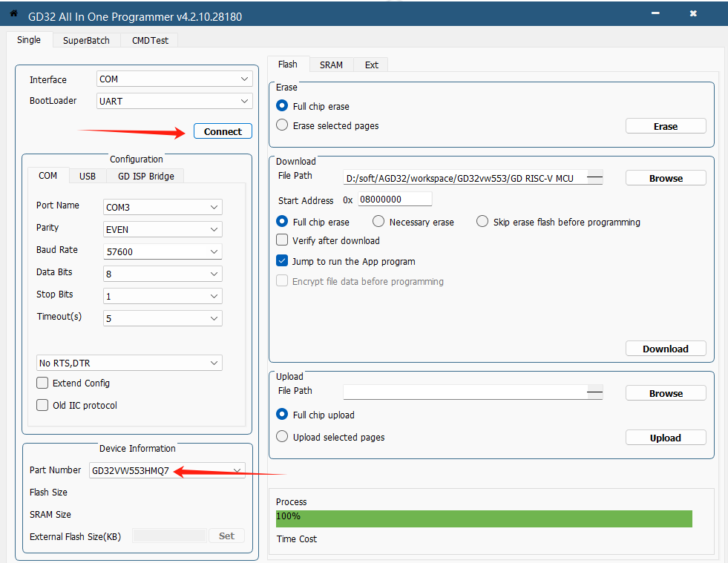Screen dimensions: 728x563
Task: Click the Start Address input field
Action: 394,200
